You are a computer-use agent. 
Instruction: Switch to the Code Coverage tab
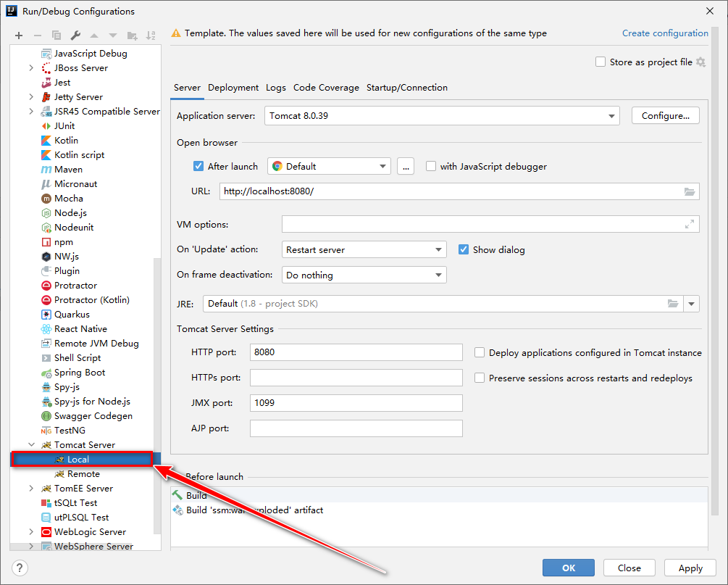[x=326, y=88]
